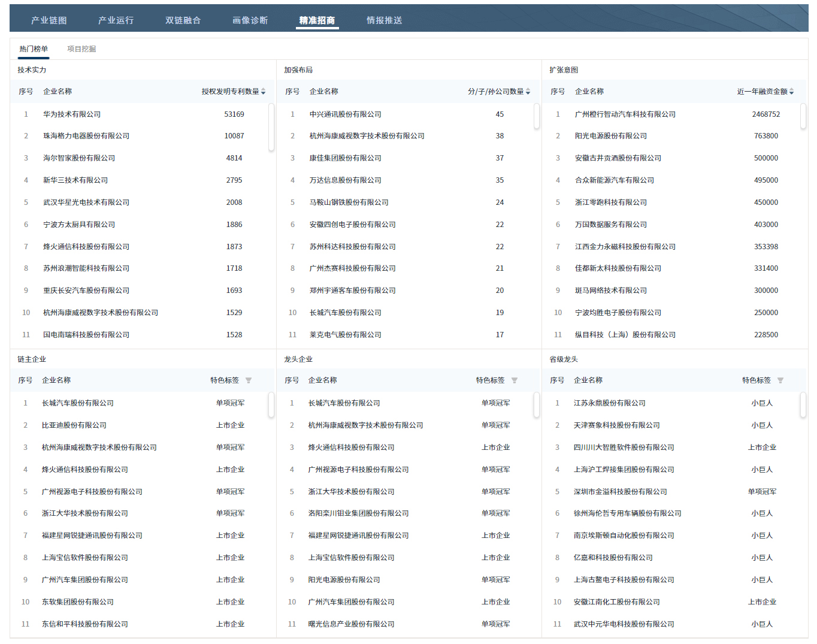Click the 龙头企业 table scrollbar
Image resolution: width=817 pixels, height=644 pixels.
tap(537, 405)
